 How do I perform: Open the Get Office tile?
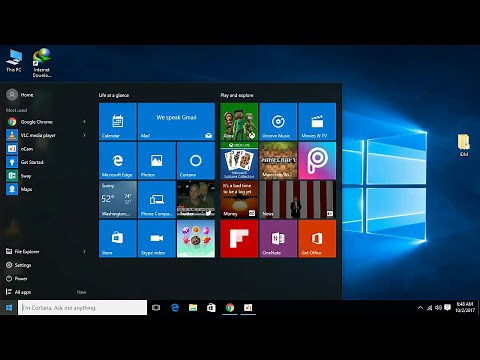coord(317,238)
